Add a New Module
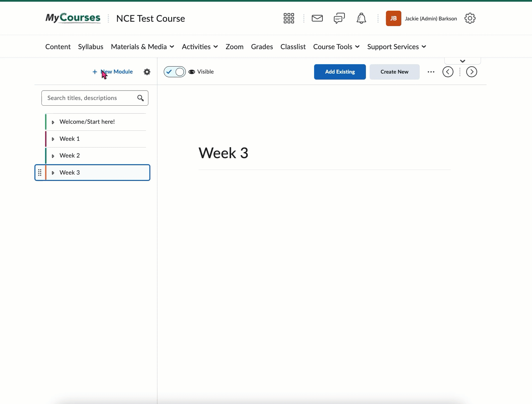Image resolution: width=532 pixels, height=404 pixels. pyautogui.click(x=113, y=72)
